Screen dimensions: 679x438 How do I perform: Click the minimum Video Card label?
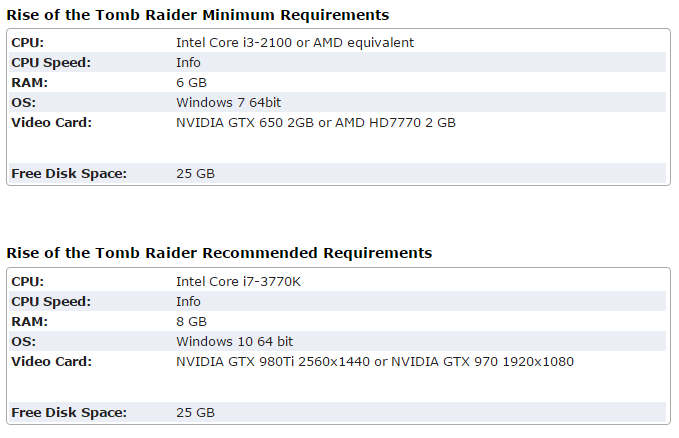pos(52,123)
